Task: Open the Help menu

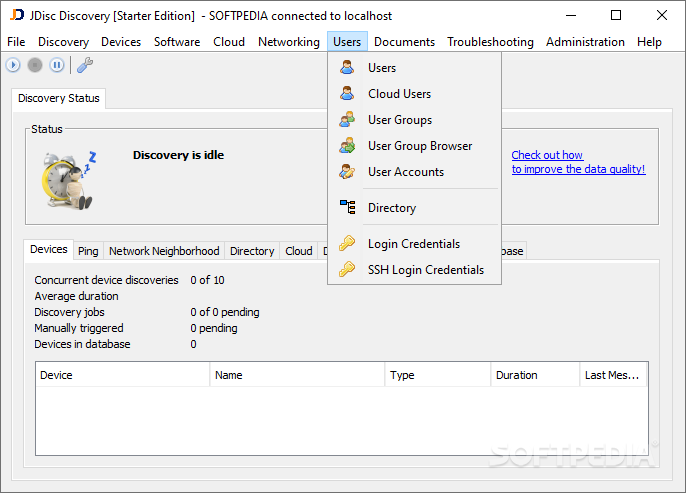Action: click(649, 42)
